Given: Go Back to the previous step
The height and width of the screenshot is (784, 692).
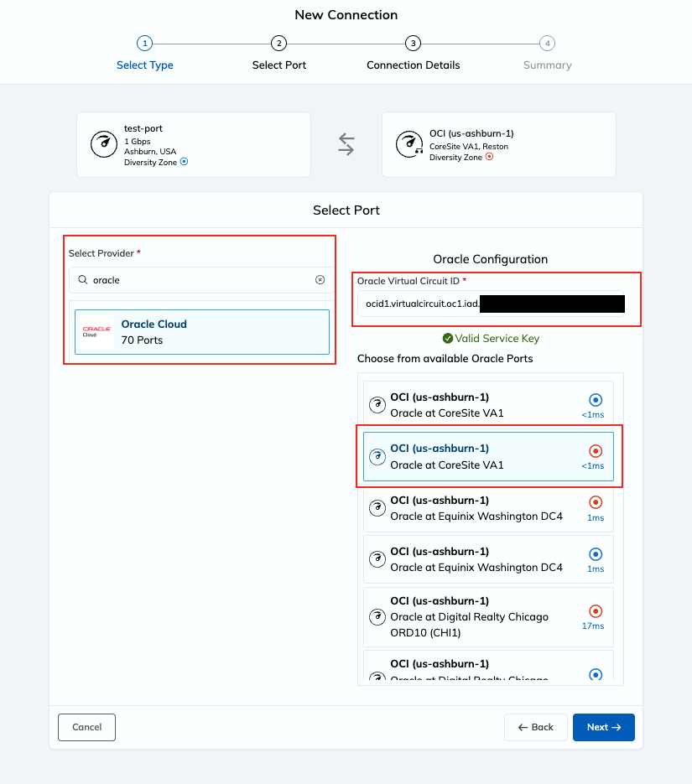Looking at the screenshot, I should click(535, 727).
